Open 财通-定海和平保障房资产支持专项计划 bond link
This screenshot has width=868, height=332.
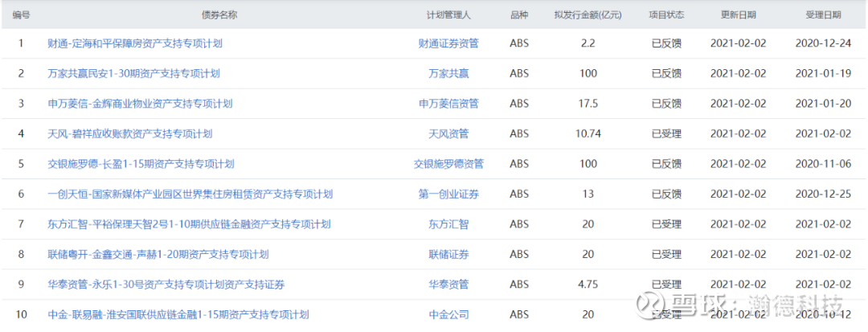click(134, 43)
